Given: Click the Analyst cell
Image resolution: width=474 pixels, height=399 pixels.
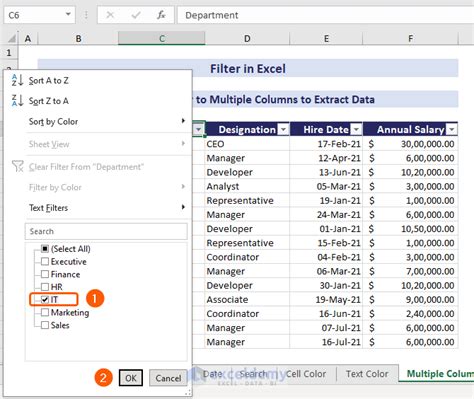Looking at the screenshot, I should click(x=247, y=186).
